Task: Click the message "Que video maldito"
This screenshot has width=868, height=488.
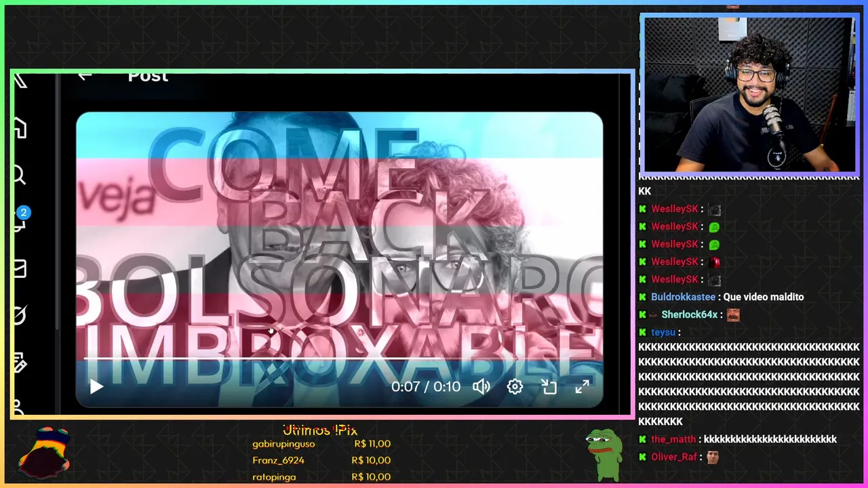Action: click(764, 297)
